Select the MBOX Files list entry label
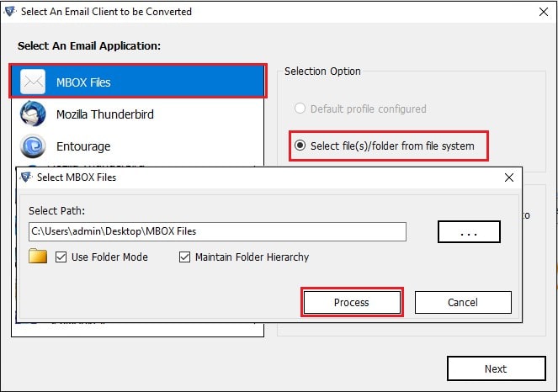 pyautogui.click(x=83, y=82)
